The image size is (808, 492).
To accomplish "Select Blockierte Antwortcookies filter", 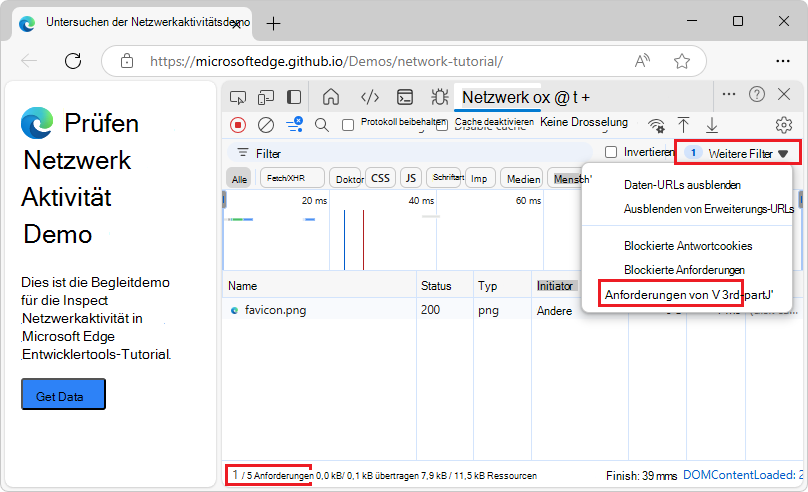I will (688, 246).
